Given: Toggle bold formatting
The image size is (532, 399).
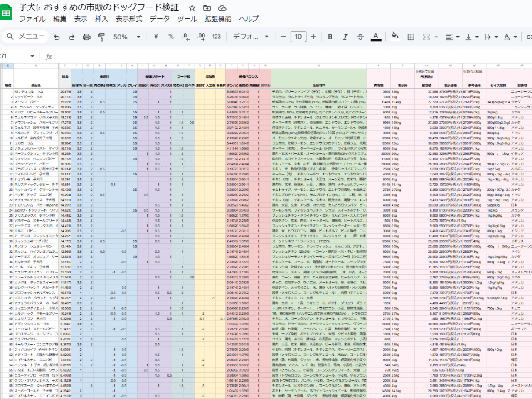Looking at the screenshot, I should coord(330,37).
